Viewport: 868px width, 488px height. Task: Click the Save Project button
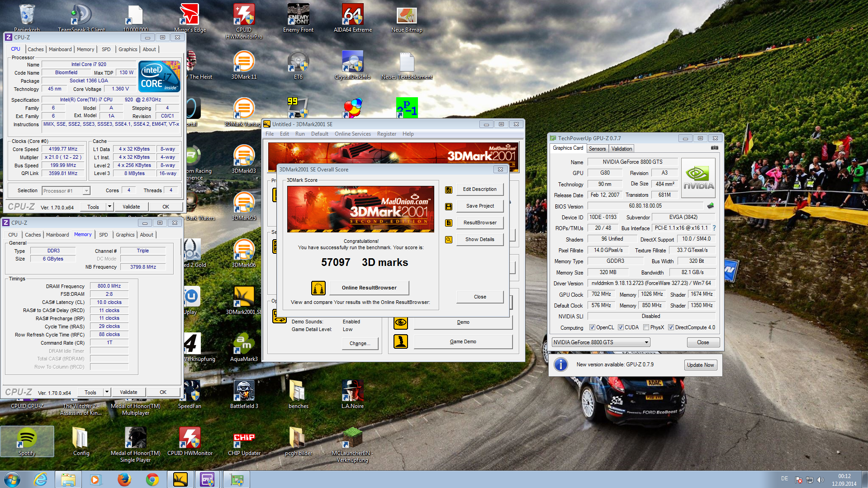[479, 206]
